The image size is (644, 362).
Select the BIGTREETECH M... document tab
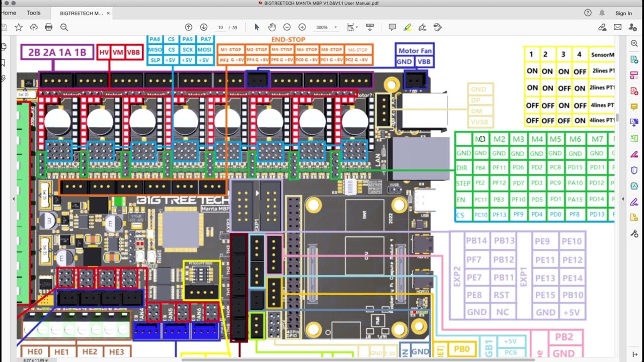(81, 14)
